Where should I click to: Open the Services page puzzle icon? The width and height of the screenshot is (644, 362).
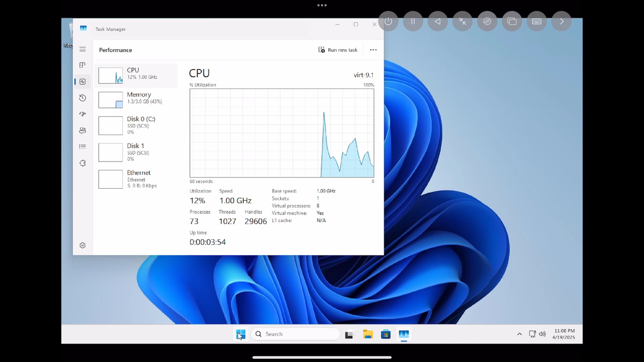tap(82, 163)
